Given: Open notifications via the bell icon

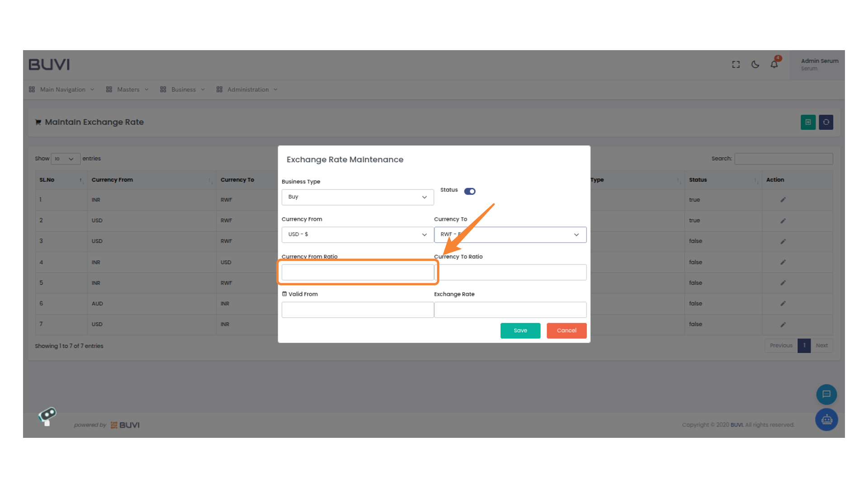Looking at the screenshot, I should pyautogui.click(x=774, y=64).
